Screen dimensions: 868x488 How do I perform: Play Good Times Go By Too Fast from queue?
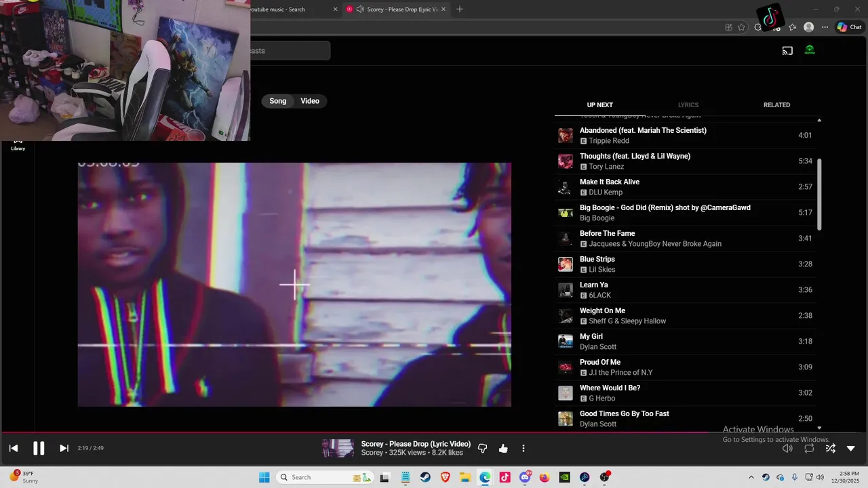[685, 418]
